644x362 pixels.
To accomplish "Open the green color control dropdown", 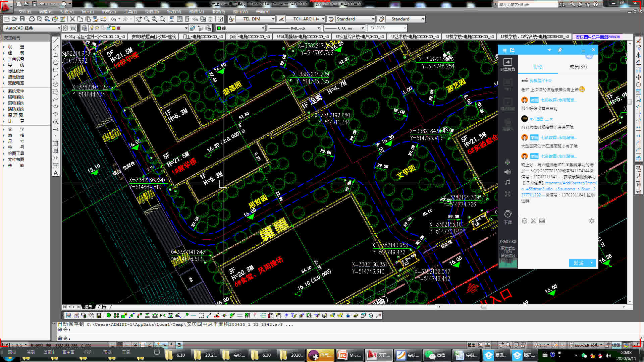I will 240,28.
